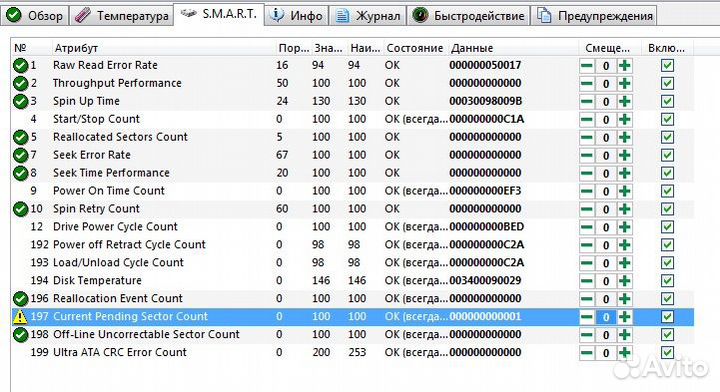Sort by the Данные column header
Viewport: 720px width, 392px height.
(x=513, y=48)
